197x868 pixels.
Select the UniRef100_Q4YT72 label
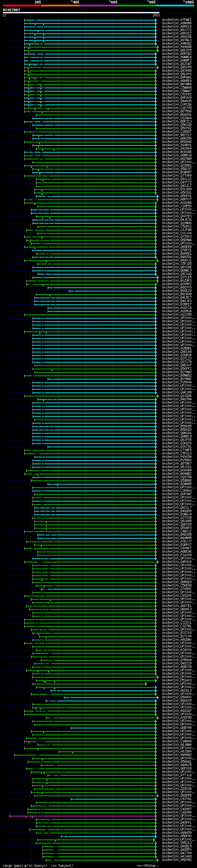click(x=176, y=182)
